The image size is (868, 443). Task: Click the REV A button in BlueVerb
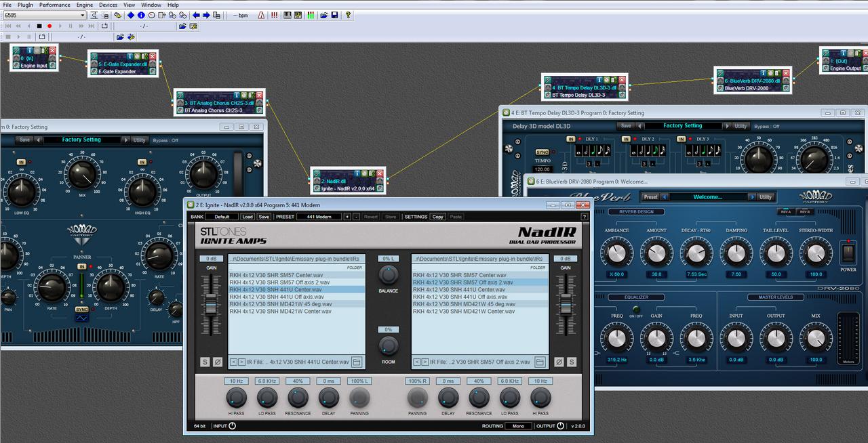(x=786, y=211)
